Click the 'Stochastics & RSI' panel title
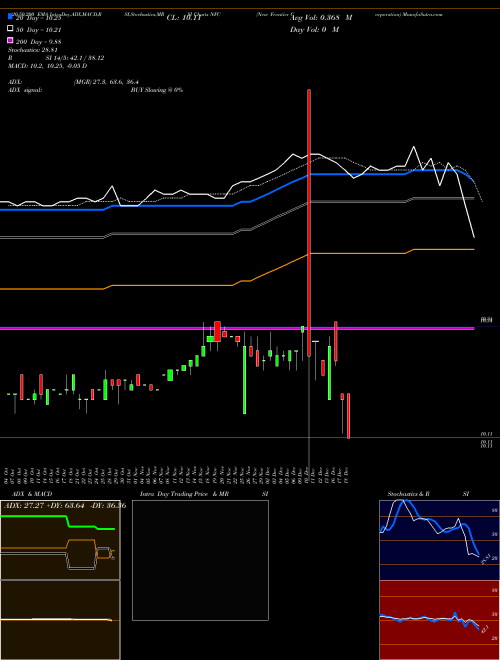This screenshot has height=660, width=500. pos(428,494)
